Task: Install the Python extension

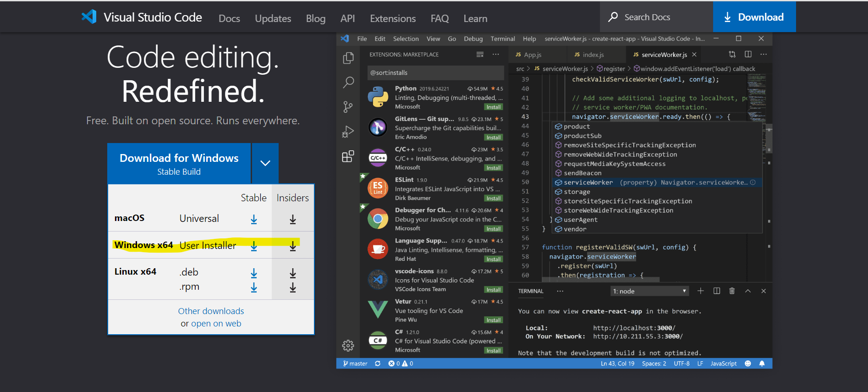Action: 494,107
